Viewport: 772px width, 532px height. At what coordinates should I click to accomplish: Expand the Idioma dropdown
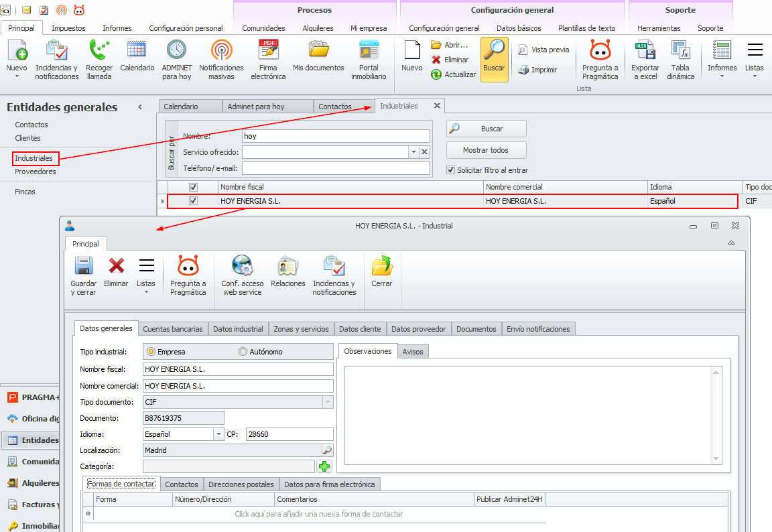pyautogui.click(x=218, y=434)
